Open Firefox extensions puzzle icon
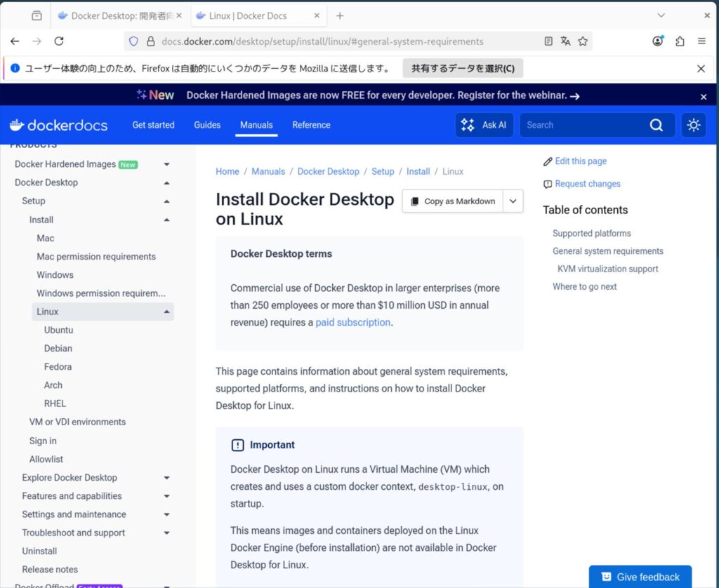 [x=680, y=41]
